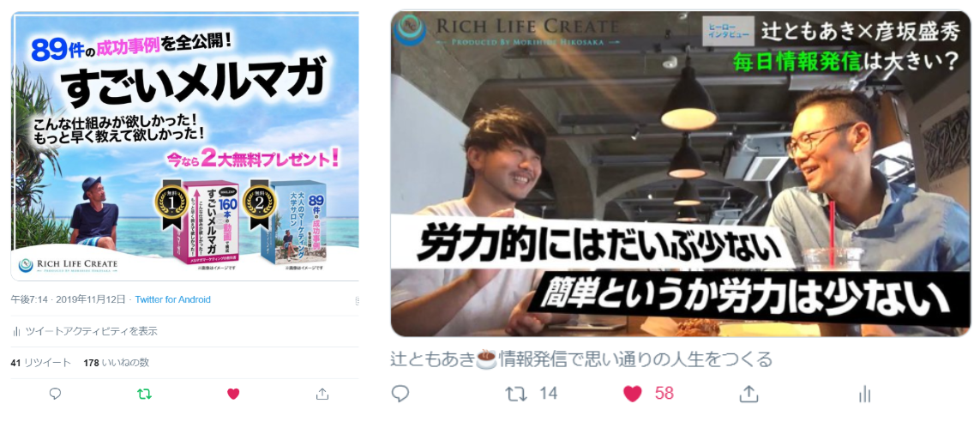Viewport: 980px width, 422px height.
Task: Open share icon under right tweet
Action: click(x=749, y=393)
